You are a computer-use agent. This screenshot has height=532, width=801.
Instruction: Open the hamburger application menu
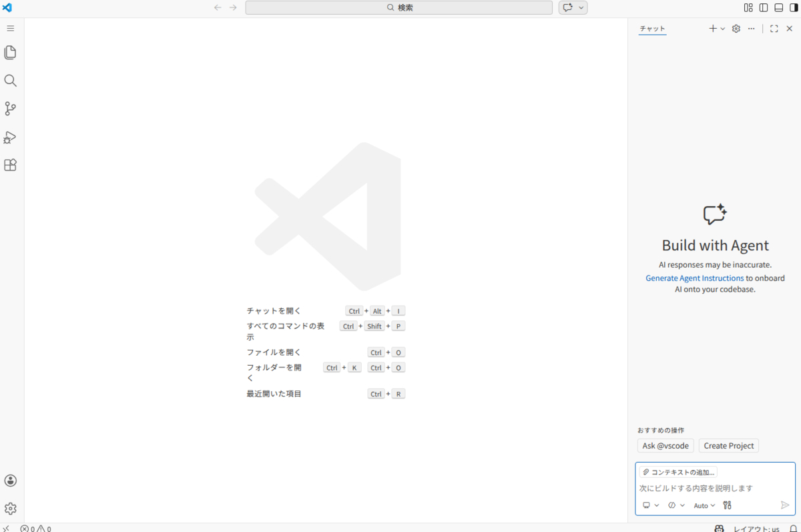coord(10,29)
